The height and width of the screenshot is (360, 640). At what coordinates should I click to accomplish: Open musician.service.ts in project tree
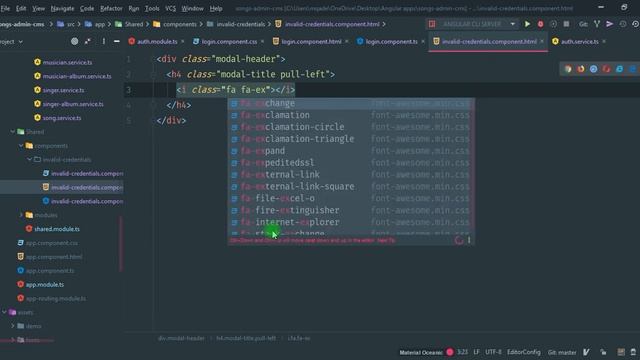point(67,62)
